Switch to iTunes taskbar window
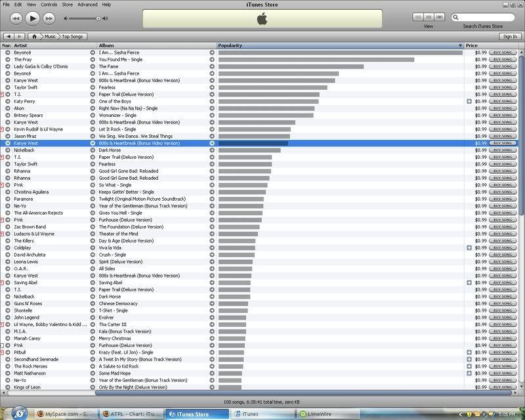 coord(263,414)
